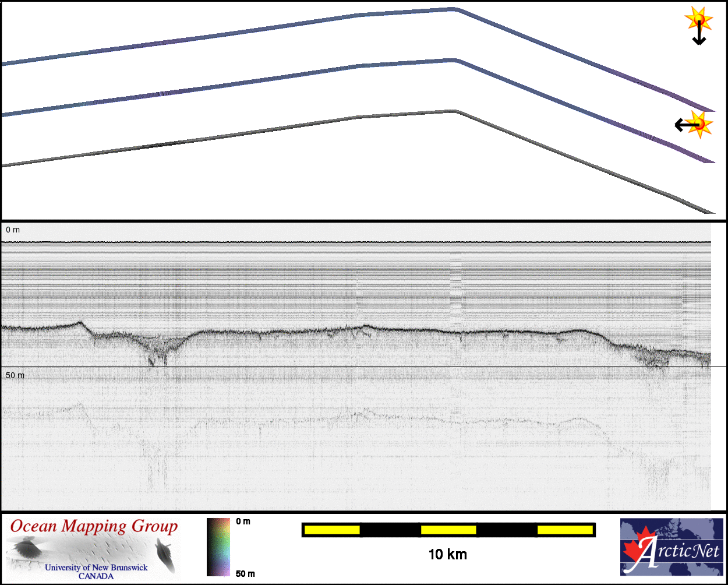This screenshot has height=585, width=728.
Task: Click the small diving whale beside the logo
Action: point(165,554)
